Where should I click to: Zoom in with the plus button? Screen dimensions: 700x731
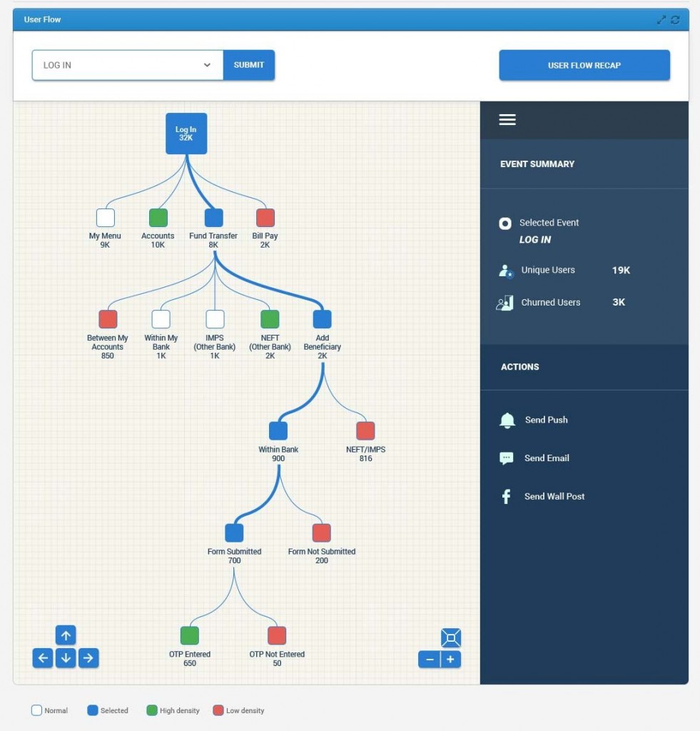tap(450, 660)
